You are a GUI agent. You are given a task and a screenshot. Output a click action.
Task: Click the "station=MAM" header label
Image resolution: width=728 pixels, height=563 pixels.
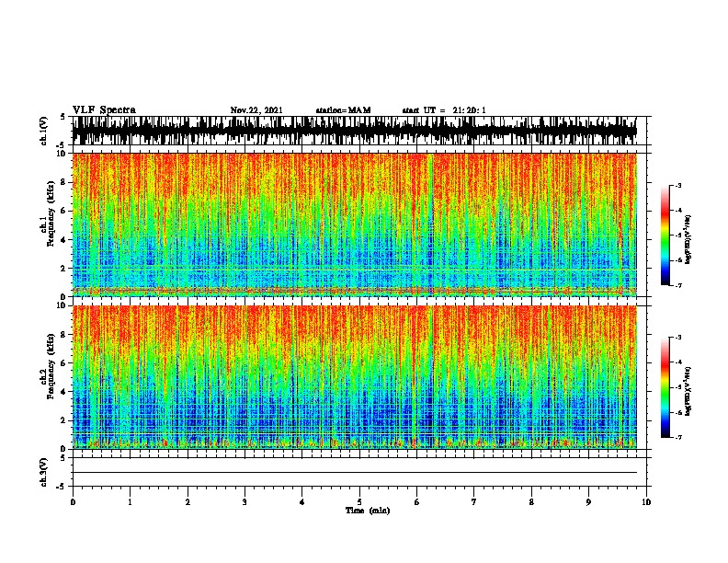343,110
